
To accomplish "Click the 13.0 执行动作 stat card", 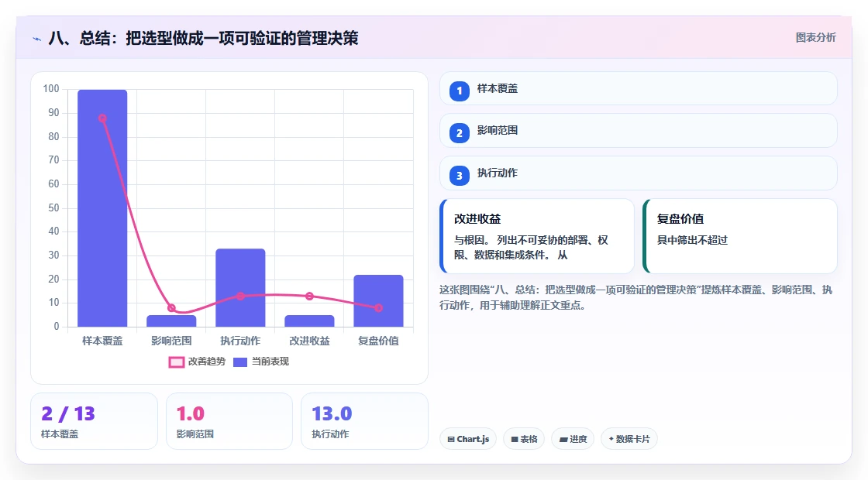I will pos(364,421).
